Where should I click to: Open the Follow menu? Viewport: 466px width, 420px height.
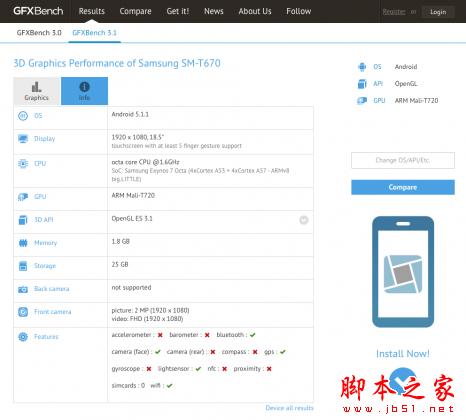pos(299,11)
